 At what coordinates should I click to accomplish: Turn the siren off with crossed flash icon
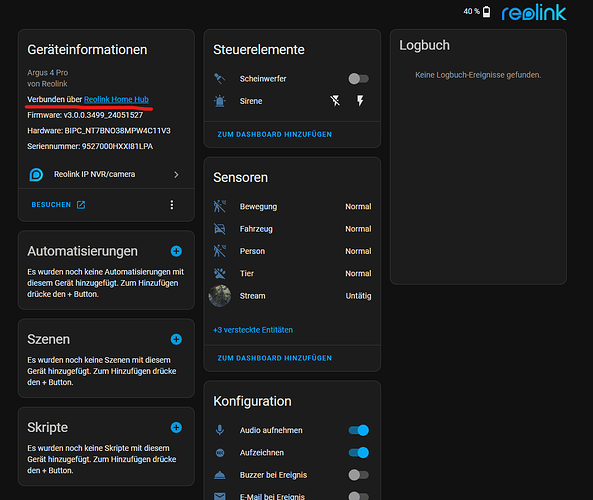click(335, 101)
